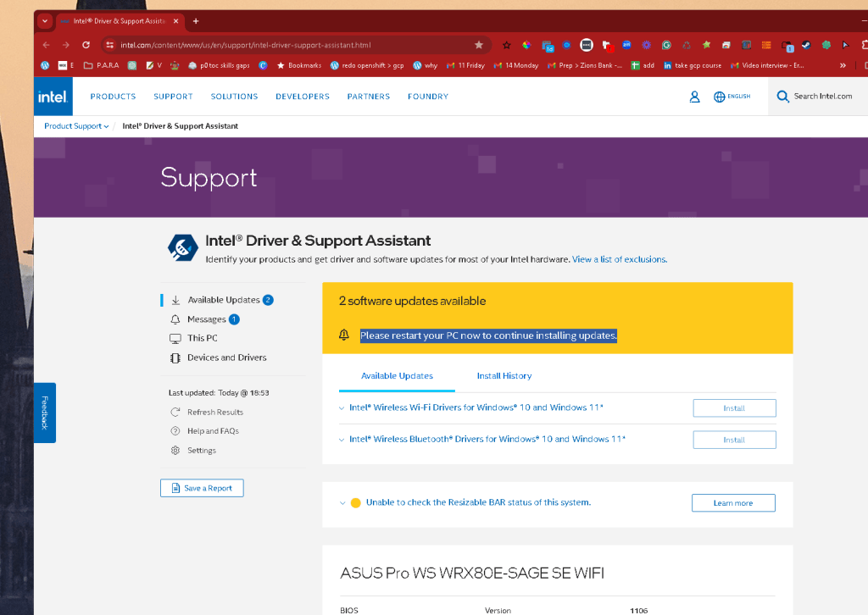Click the download icon beside Available Updates
Image resolution: width=868 pixels, height=615 pixels.
[175, 301]
